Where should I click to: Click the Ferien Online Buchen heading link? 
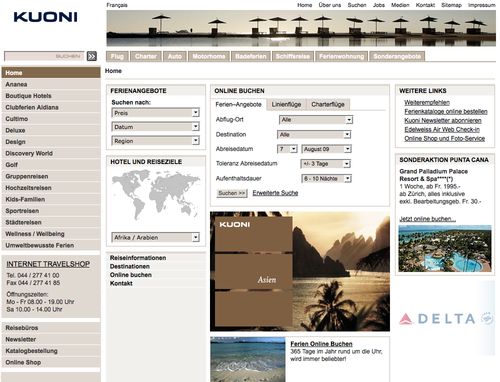321,344
